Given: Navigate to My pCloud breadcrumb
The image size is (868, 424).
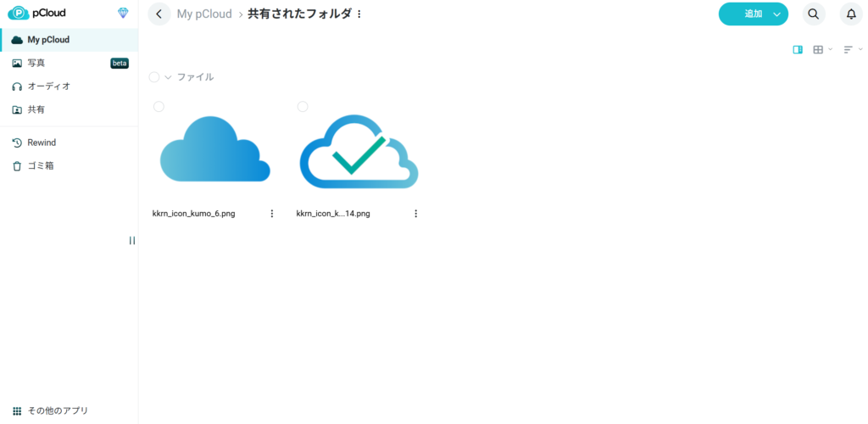Looking at the screenshot, I should point(203,14).
